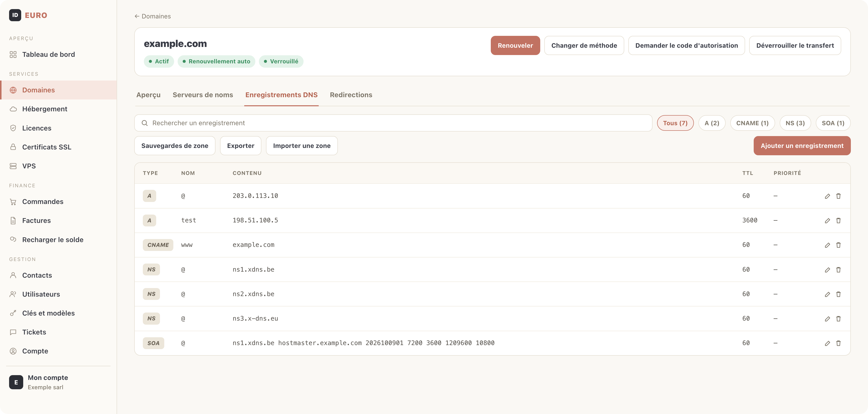868x414 pixels.
Task: Edit the SOA record
Action: 827,343
